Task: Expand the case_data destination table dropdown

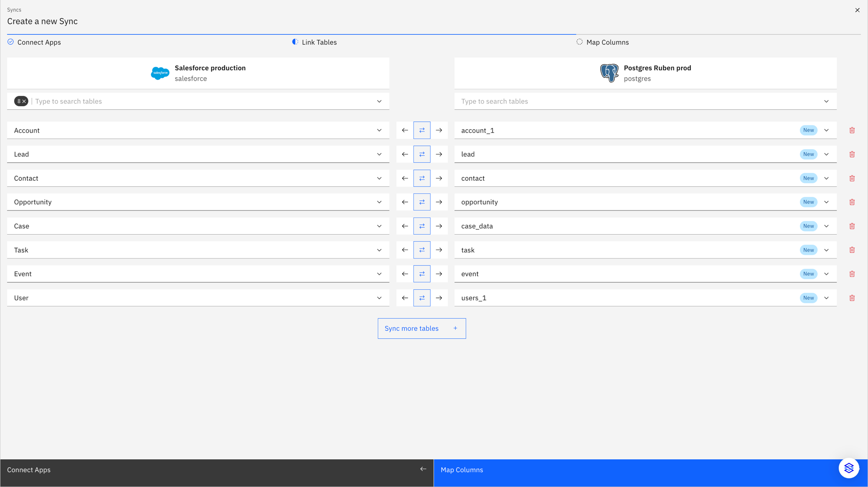Action: (x=826, y=226)
